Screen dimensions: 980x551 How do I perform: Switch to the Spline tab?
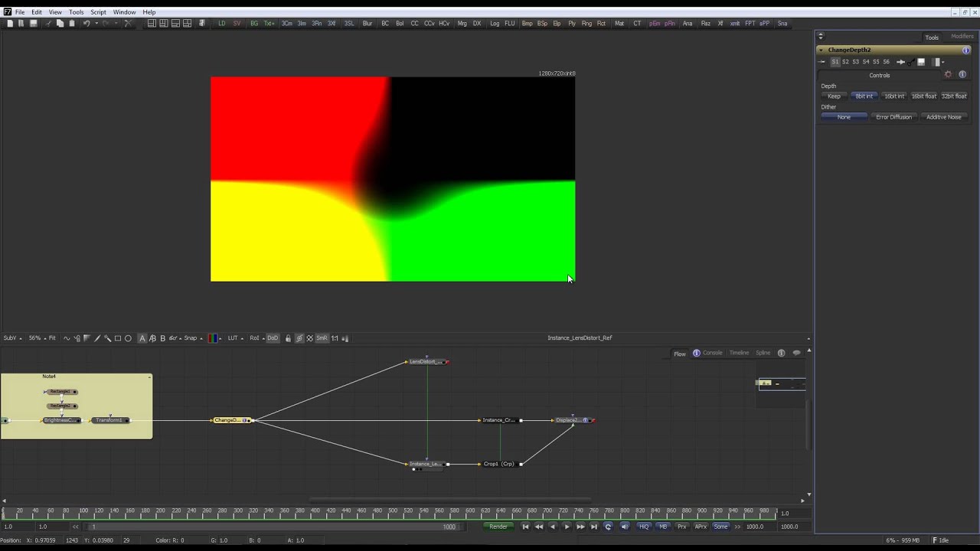pos(763,353)
